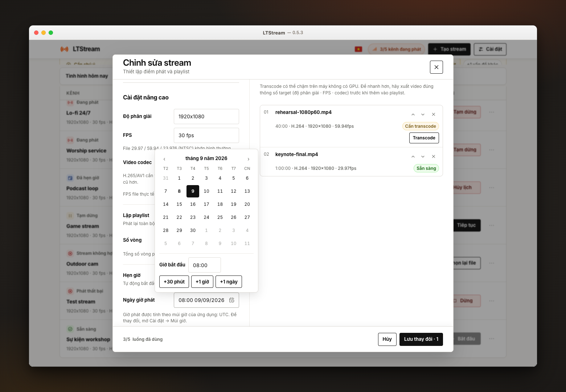Screen dimensions: 566x392
Task: Move keynote-final.mp4 up in playlist
Action: pos(413,156)
